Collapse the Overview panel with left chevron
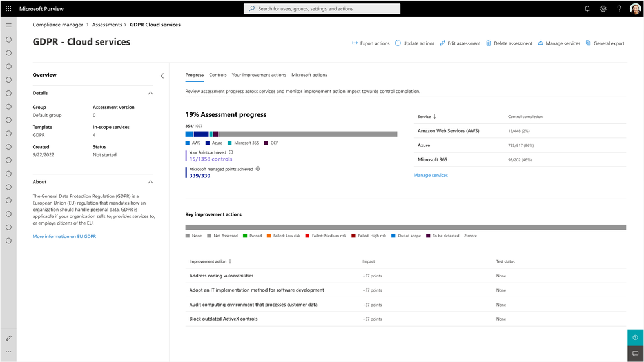 162,75
